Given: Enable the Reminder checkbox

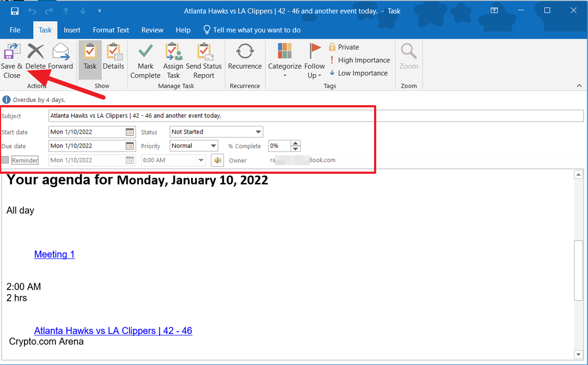Looking at the screenshot, I should [5, 160].
